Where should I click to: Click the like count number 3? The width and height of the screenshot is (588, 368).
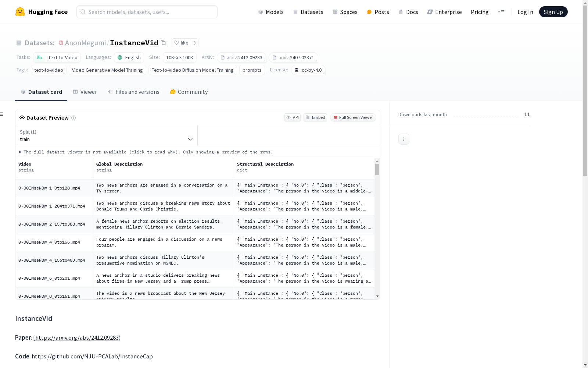(x=194, y=43)
